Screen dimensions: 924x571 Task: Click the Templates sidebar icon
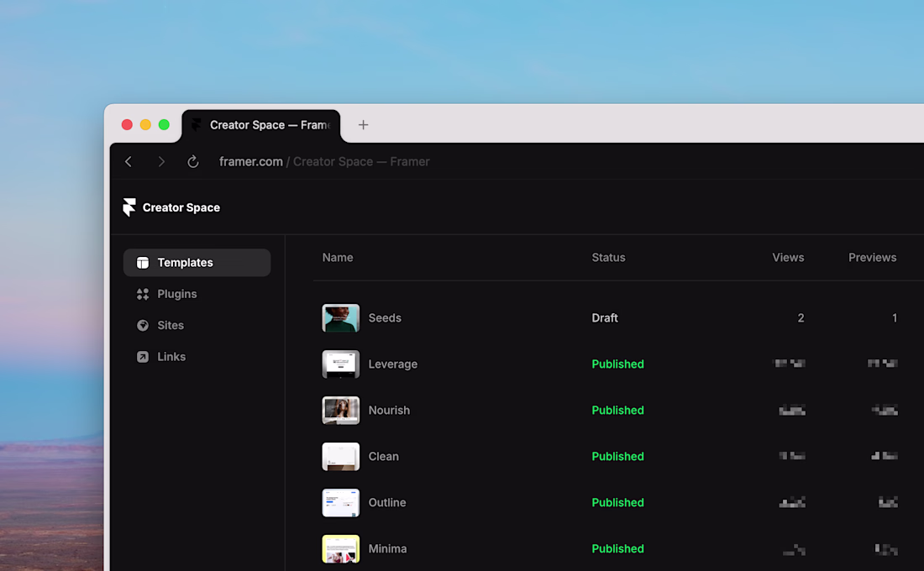point(143,263)
